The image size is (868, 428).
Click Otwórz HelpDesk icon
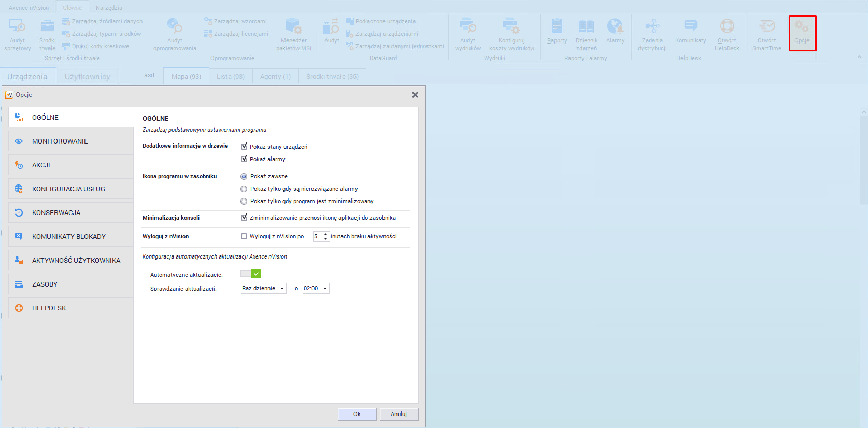[727, 35]
